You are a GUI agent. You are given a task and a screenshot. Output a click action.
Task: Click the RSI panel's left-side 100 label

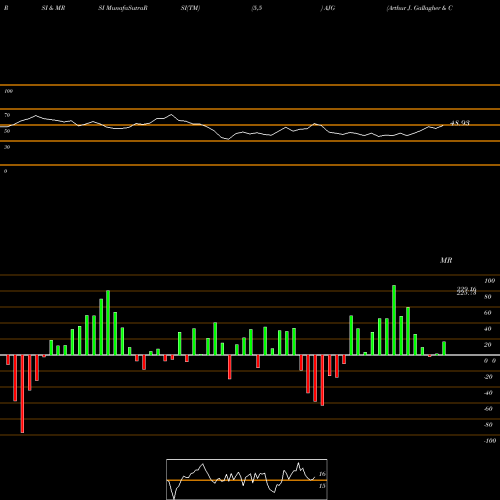click(8, 91)
